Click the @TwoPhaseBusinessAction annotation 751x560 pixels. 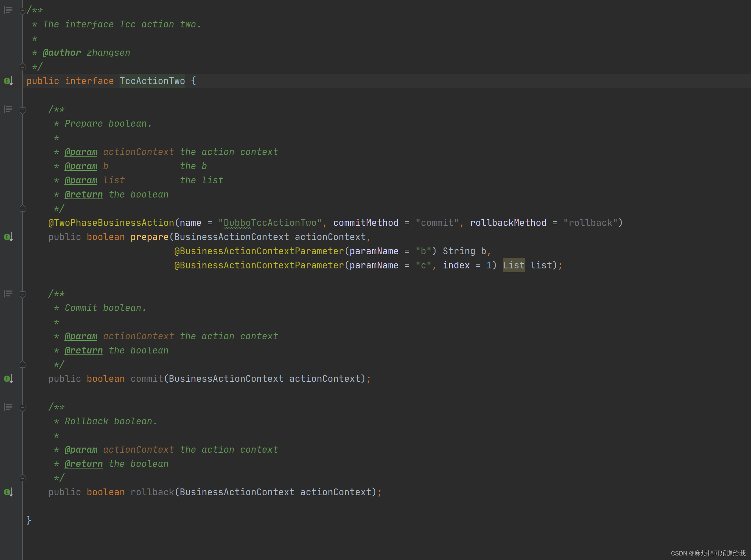pos(111,223)
